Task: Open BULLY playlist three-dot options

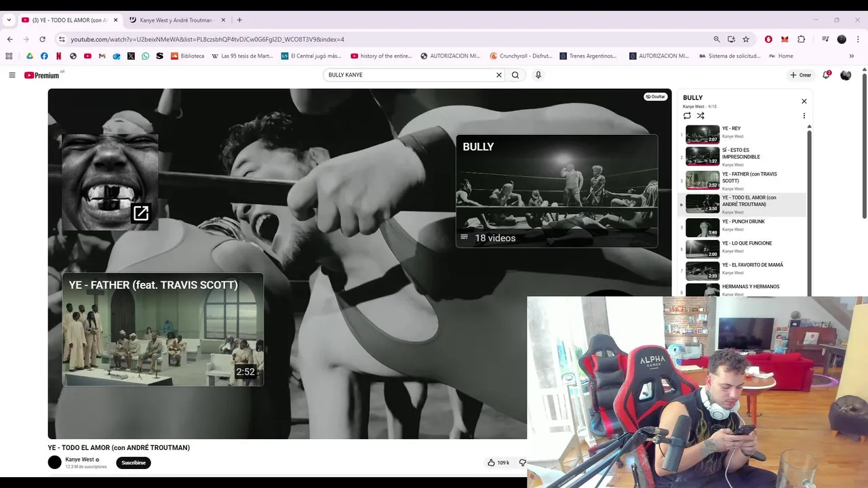Action: point(804,116)
